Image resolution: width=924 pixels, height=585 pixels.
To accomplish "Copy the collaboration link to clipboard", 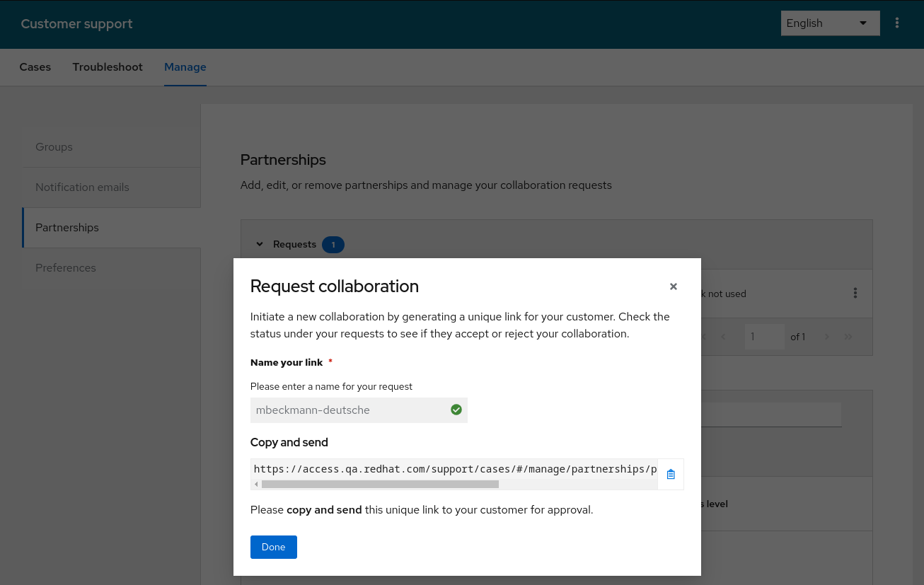I will [x=671, y=474].
